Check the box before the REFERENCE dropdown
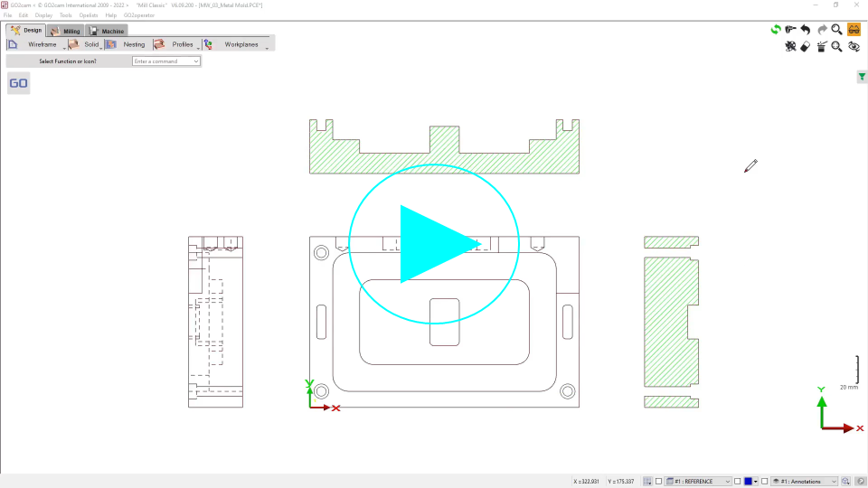This screenshot has height=488, width=868. pyautogui.click(x=659, y=482)
